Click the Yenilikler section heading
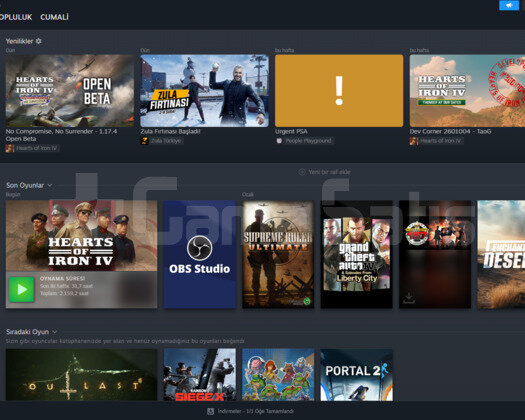 point(19,41)
